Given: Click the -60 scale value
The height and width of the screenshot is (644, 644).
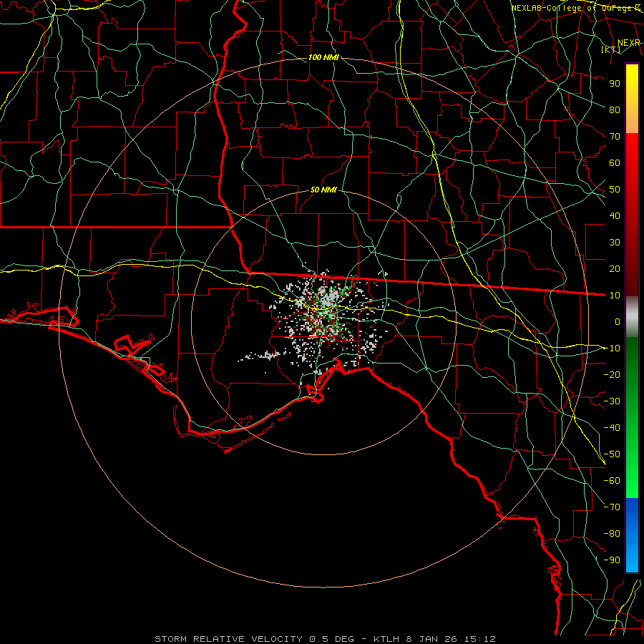Looking at the screenshot, I should coord(612,481).
